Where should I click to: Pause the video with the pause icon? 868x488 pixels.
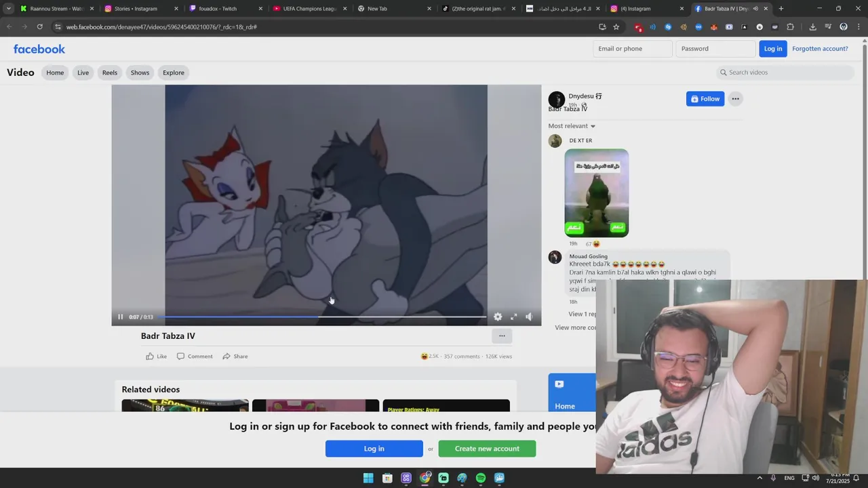click(121, 317)
